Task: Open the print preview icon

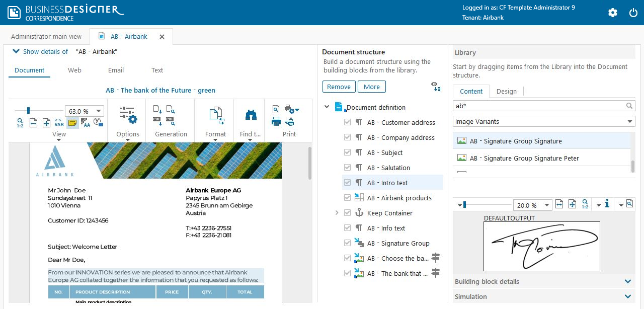Action: click(x=276, y=109)
